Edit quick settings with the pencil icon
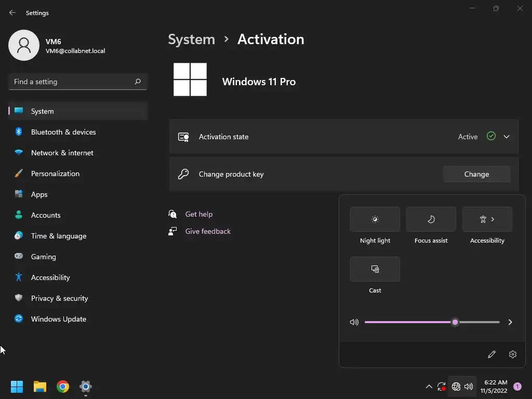Screen dimensions: 532x399 [x=491, y=354]
